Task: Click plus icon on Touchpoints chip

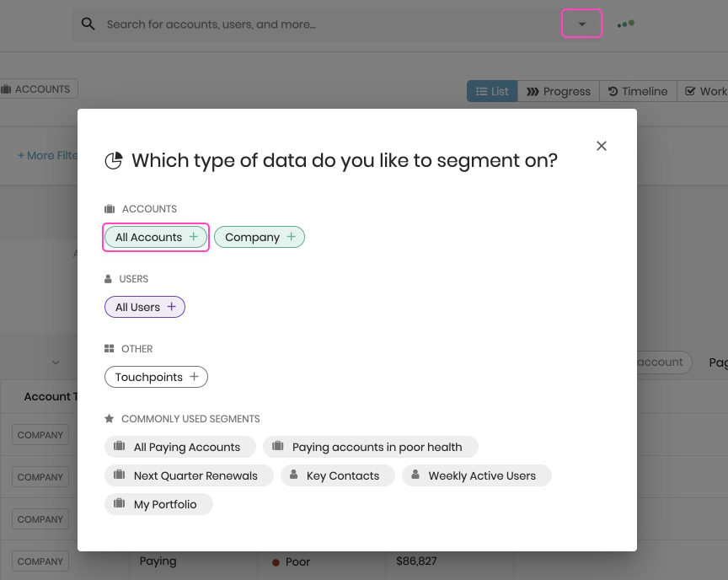Action: click(194, 377)
